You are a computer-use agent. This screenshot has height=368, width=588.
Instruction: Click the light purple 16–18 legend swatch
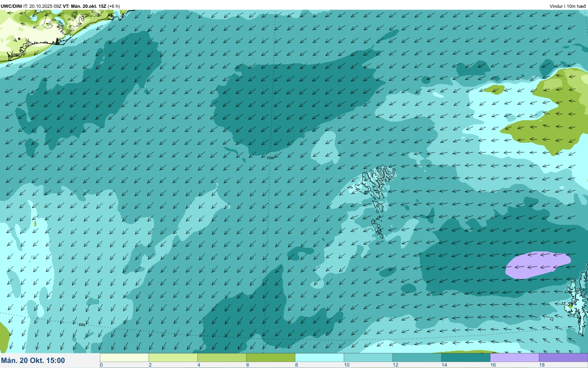coord(514,357)
